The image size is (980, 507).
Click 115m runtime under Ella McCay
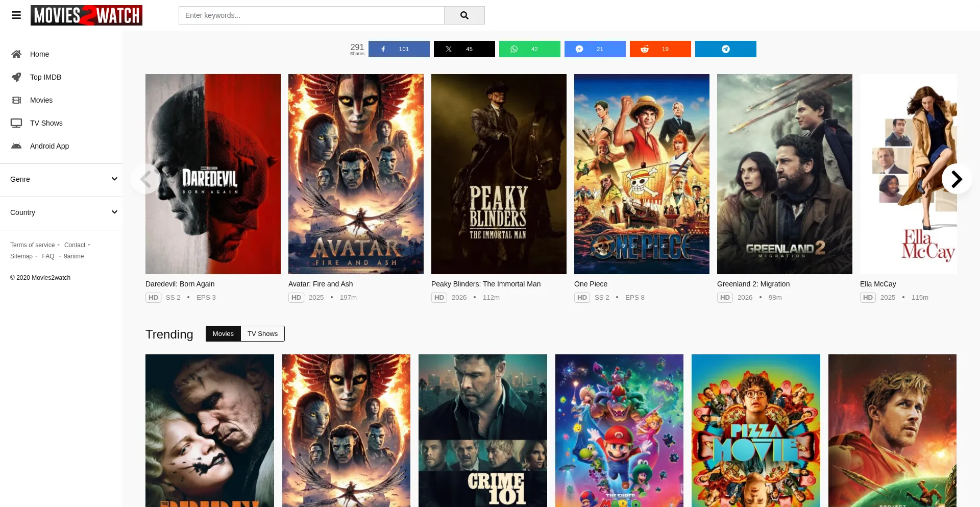(920, 298)
